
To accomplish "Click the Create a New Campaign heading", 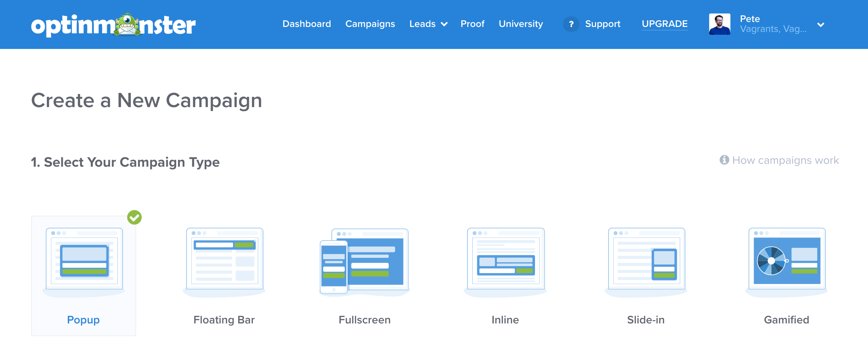I will point(147,101).
